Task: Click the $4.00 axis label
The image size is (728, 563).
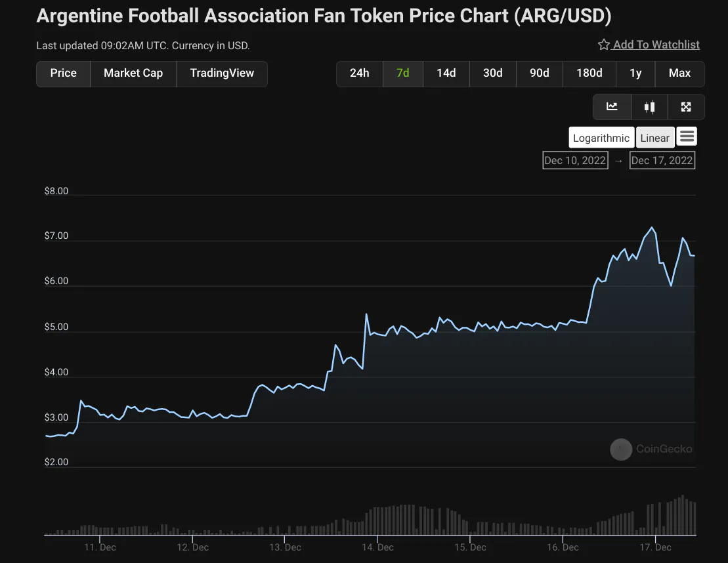Action: [x=56, y=372]
